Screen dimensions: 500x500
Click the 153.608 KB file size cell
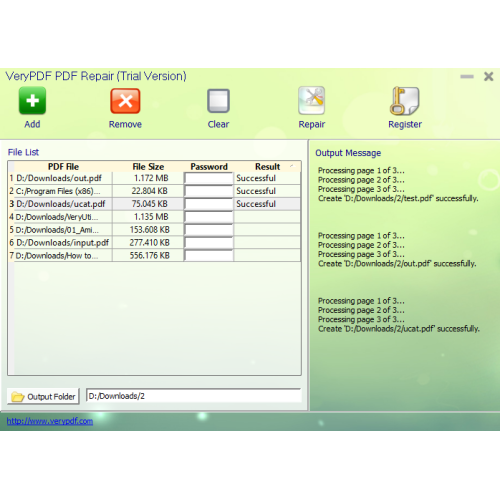149,230
